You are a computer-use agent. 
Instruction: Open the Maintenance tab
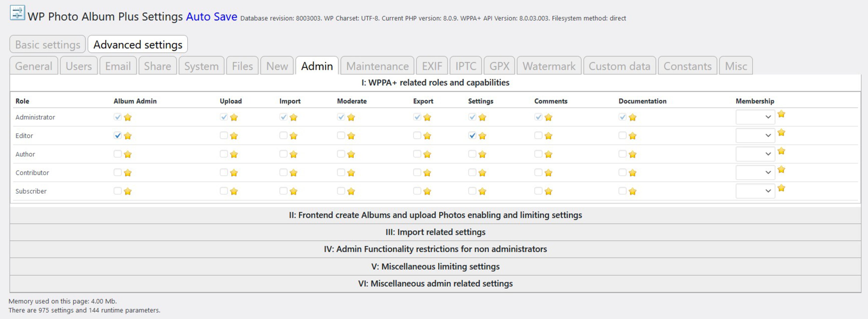(x=377, y=66)
